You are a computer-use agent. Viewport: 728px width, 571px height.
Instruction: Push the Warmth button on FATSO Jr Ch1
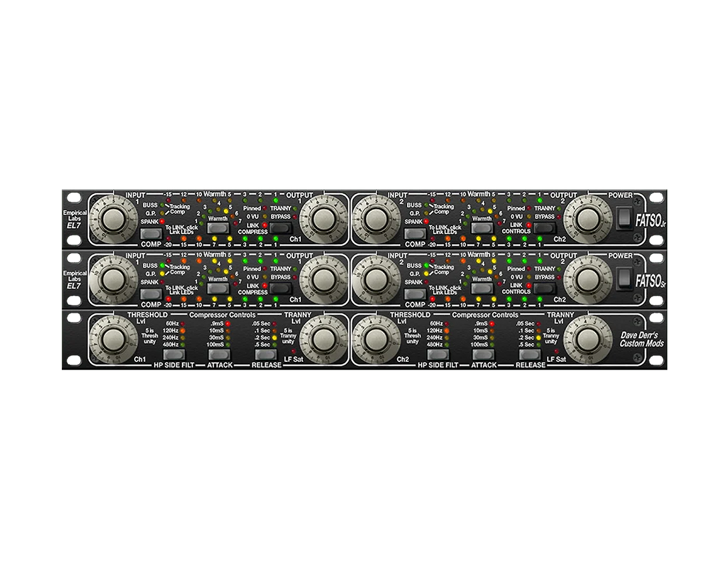pos(218,228)
